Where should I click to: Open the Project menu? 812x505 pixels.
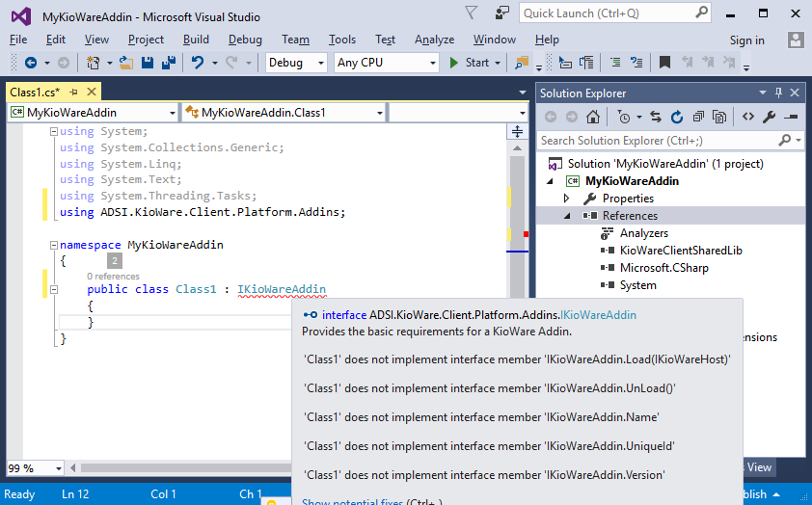point(146,40)
